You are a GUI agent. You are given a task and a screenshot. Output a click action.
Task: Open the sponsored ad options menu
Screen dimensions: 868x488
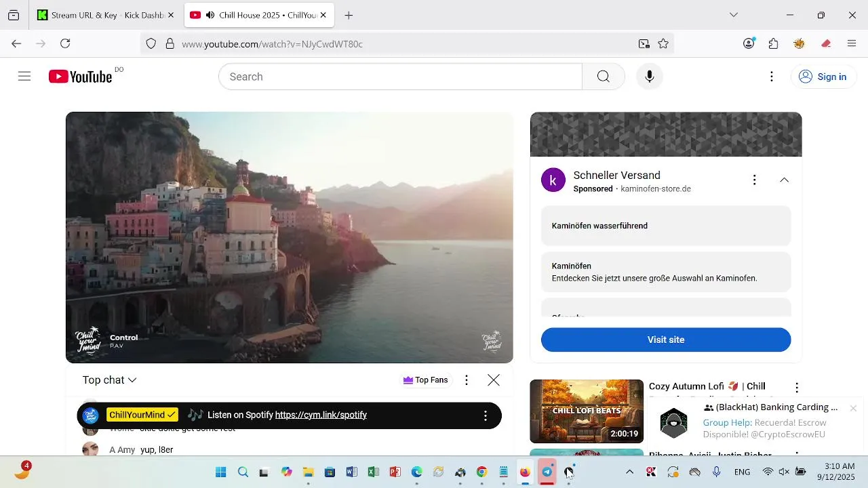[x=754, y=180]
